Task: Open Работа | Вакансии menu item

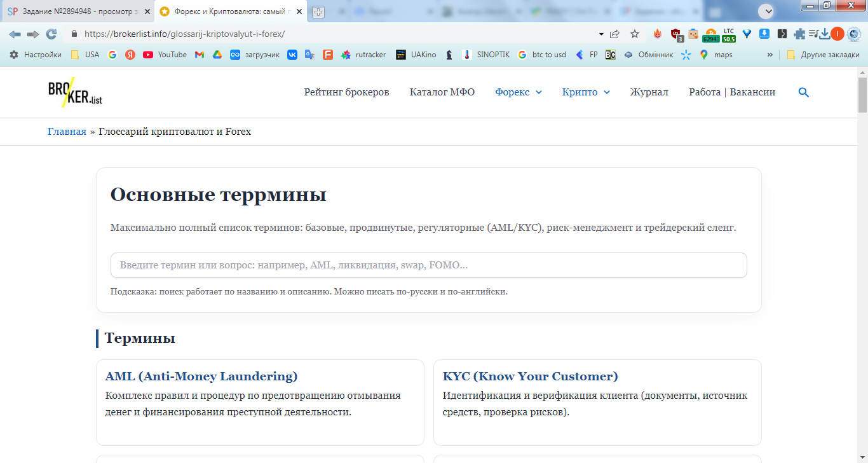Action: (x=732, y=92)
